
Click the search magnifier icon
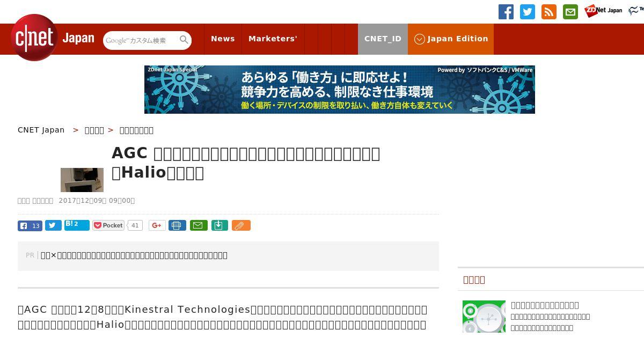[x=184, y=40]
